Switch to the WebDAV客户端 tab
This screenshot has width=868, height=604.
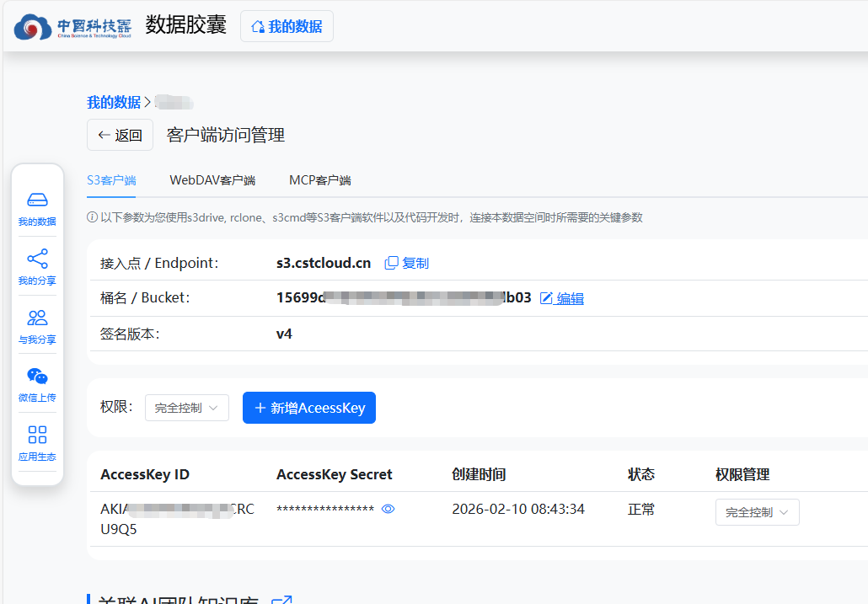tap(212, 180)
